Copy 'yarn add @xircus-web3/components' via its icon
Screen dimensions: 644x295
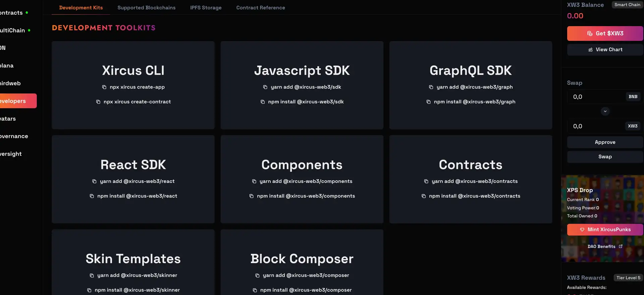click(254, 181)
